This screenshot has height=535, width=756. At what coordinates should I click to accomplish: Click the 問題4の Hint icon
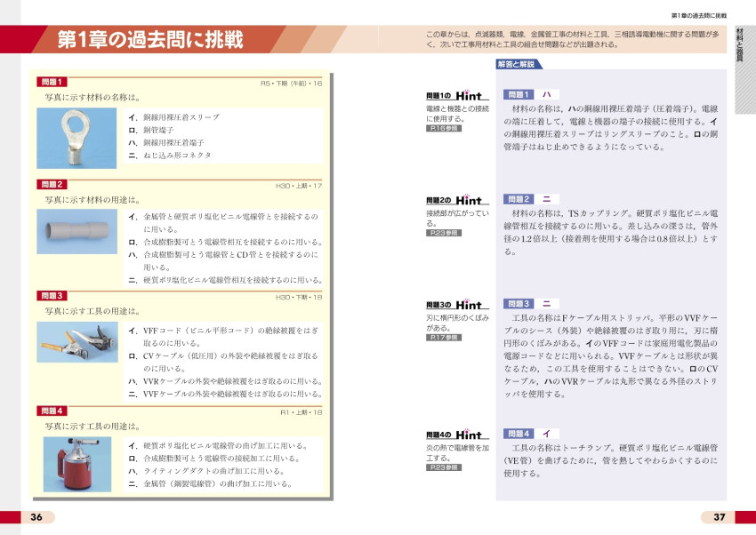coord(456,435)
